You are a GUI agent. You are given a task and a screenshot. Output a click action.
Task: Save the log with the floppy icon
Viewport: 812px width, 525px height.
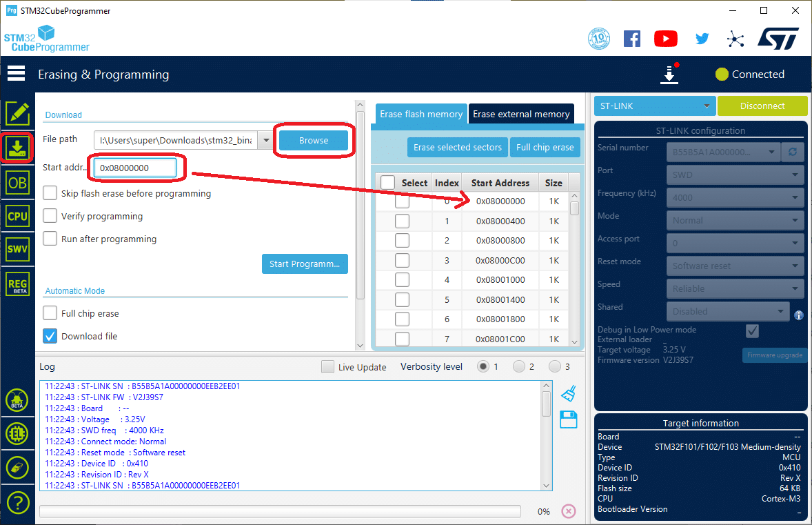569,419
